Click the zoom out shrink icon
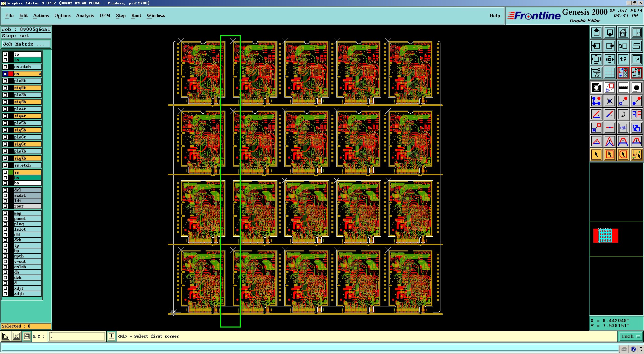This screenshot has width=644, height=354. 610,59
